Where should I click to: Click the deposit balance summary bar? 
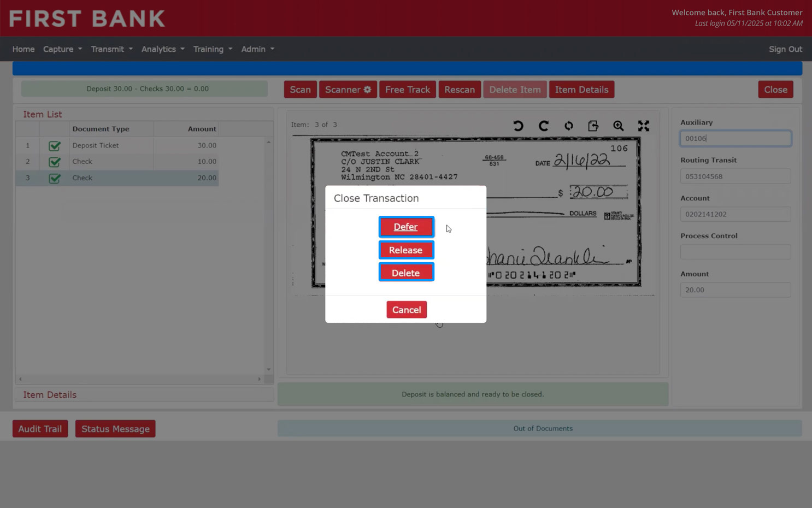pos(144,89)
